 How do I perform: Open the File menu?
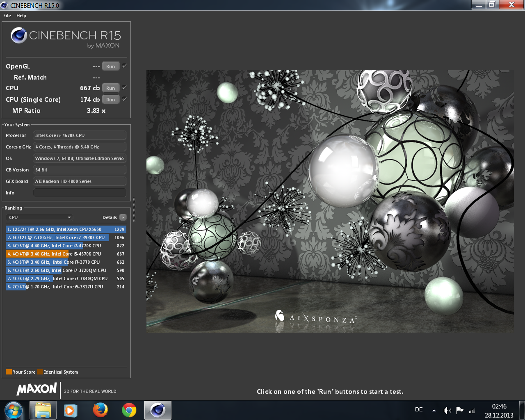[x=7, y=16]
